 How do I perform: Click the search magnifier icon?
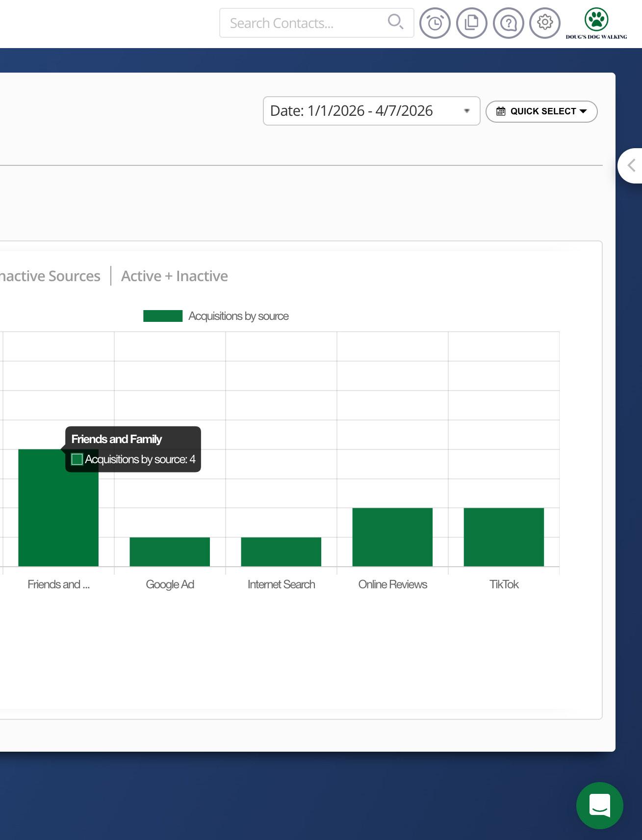[395, 22]
